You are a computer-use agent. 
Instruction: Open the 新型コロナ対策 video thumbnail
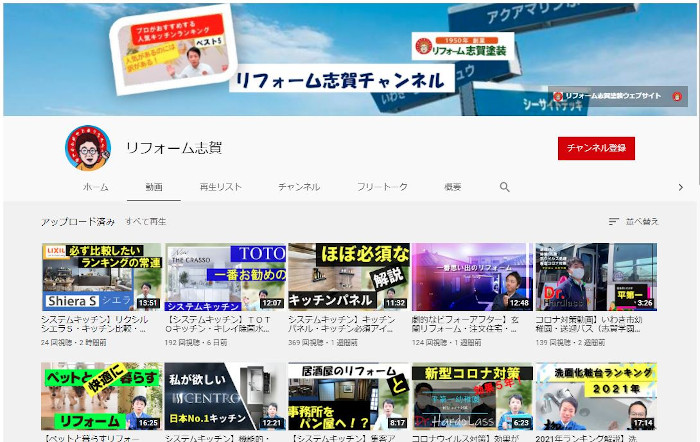tap(472, 396)
